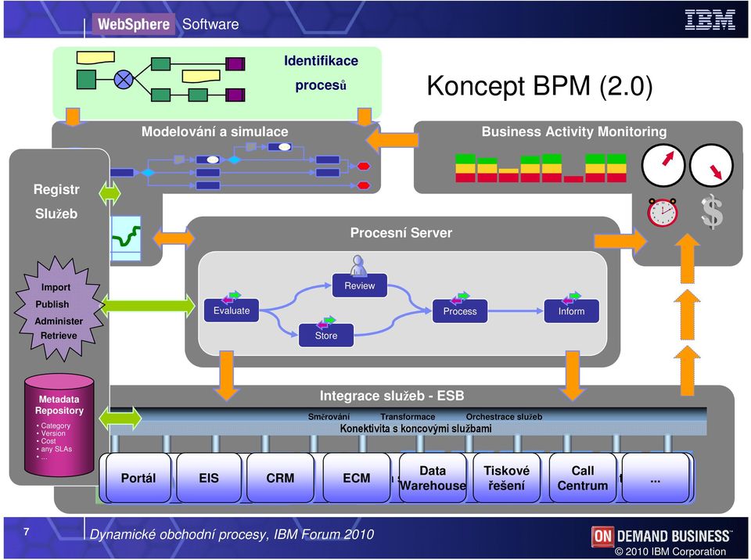Click the Tiskové řešení service box
This screenshot has width=751, height=560.
506,478
